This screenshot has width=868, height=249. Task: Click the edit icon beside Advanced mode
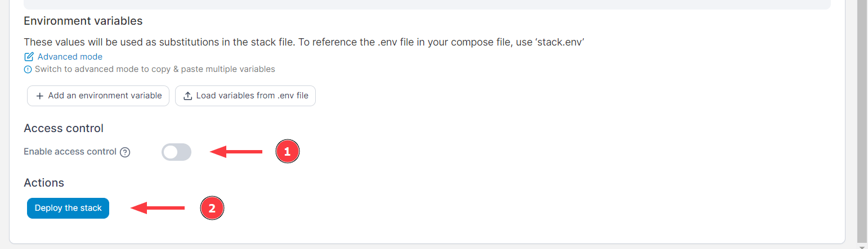point(29,57)
